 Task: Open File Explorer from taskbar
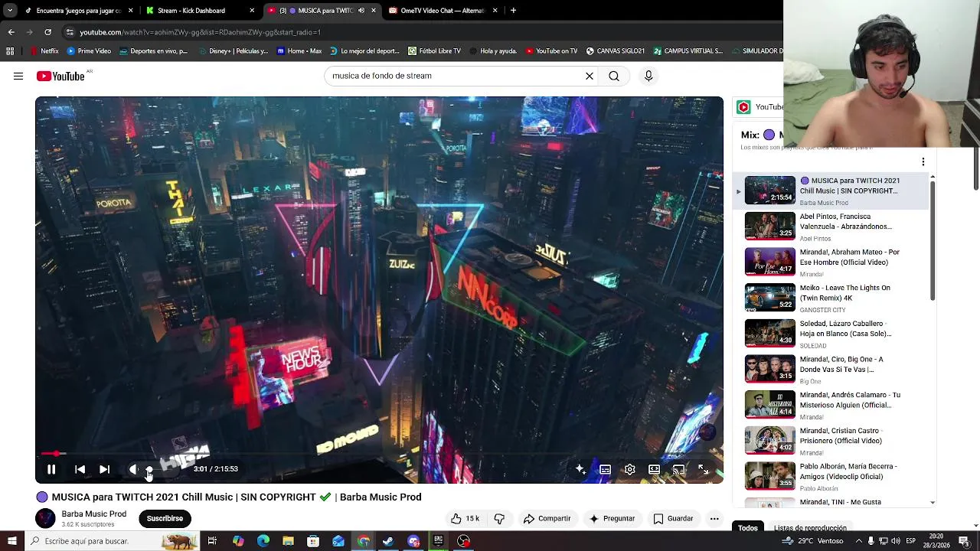288,541
